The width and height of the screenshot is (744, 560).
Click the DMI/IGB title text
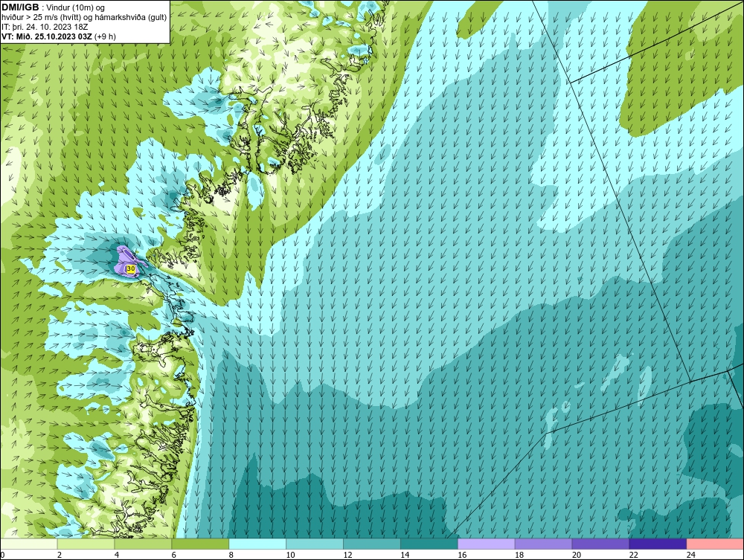tap(20, 7)
